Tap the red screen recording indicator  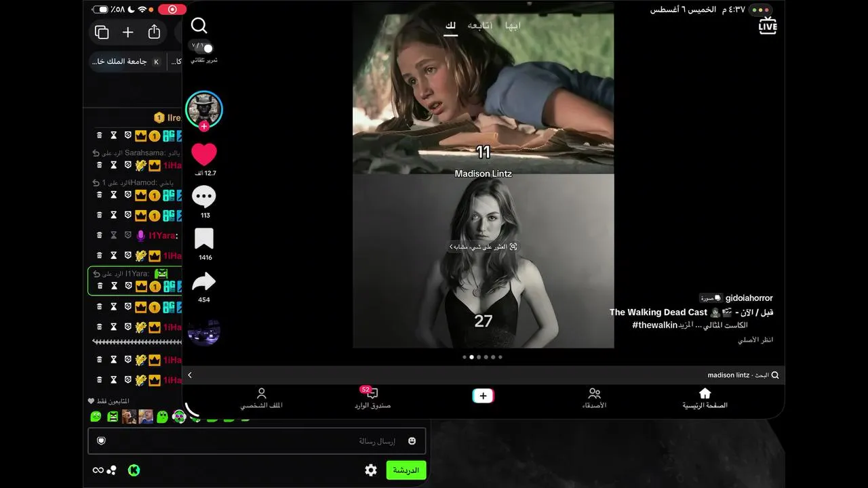[172, 10]
